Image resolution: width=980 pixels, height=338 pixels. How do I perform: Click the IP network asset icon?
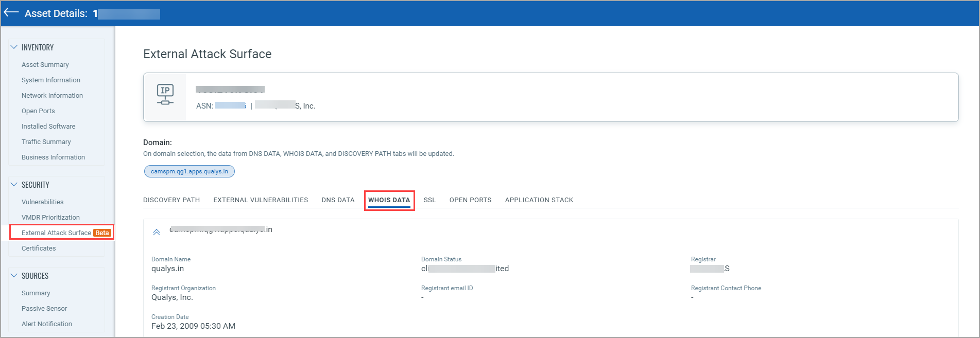(165, 95)
